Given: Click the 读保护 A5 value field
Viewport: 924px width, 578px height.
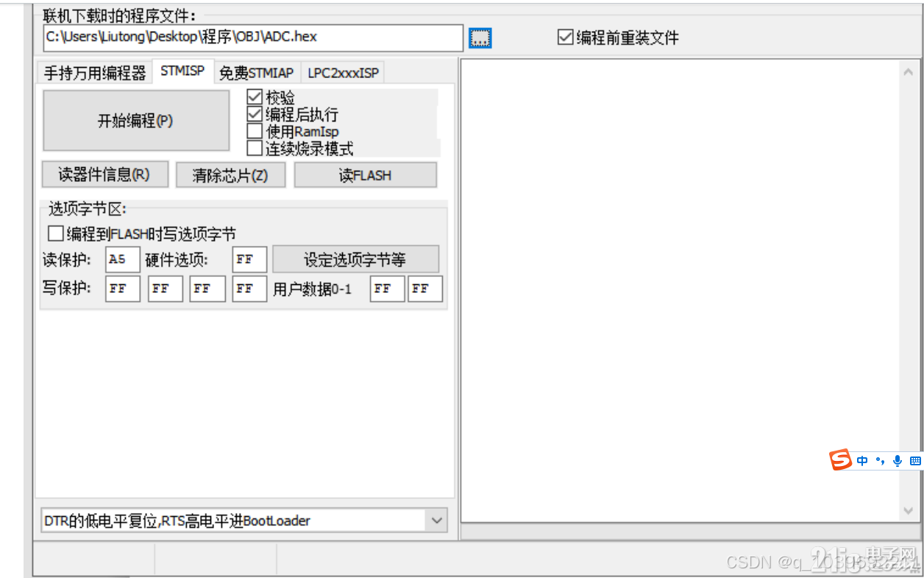Looking at the screenshot, I should coord(123,259).
